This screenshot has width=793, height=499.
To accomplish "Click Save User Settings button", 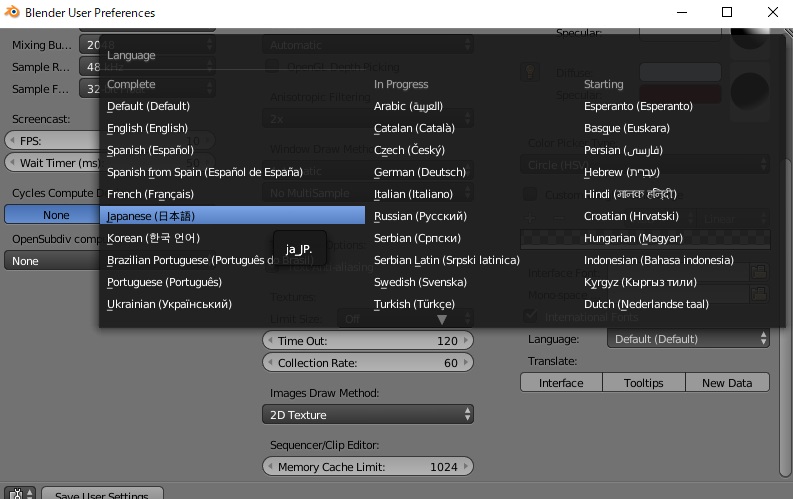I will coord(102,494).
